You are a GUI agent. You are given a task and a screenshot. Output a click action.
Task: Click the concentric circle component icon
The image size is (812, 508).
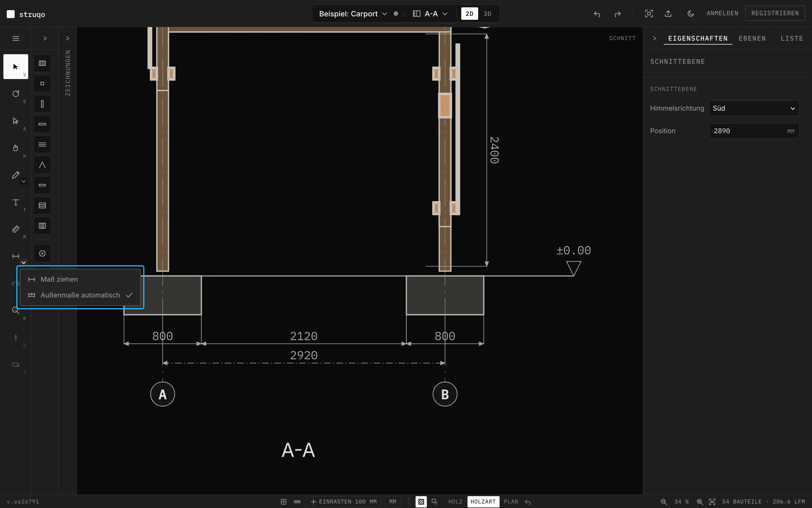click(42, 254)
